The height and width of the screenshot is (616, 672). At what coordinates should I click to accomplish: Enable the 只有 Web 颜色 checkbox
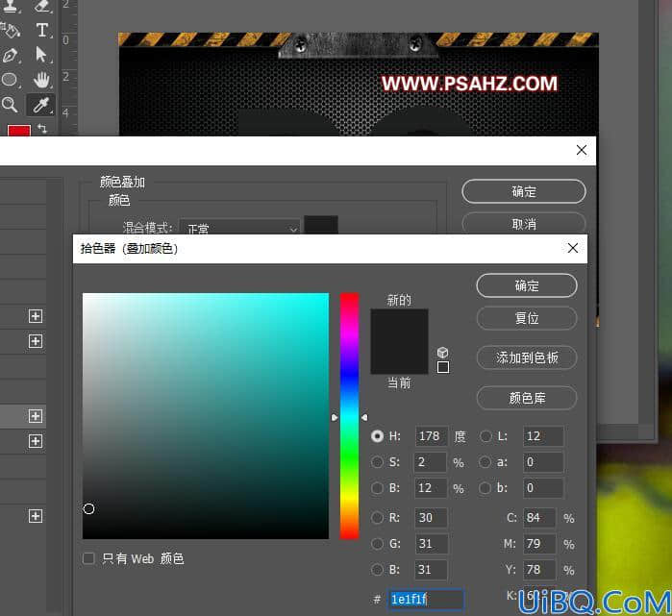pos(88,558)
